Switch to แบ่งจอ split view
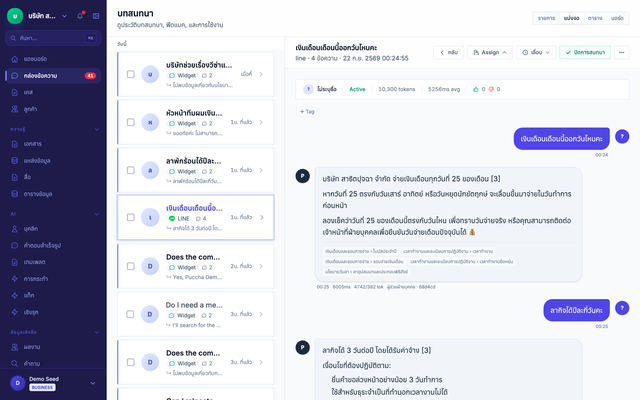640x400 pixels. pyautogui.click(x=571, y=18)
